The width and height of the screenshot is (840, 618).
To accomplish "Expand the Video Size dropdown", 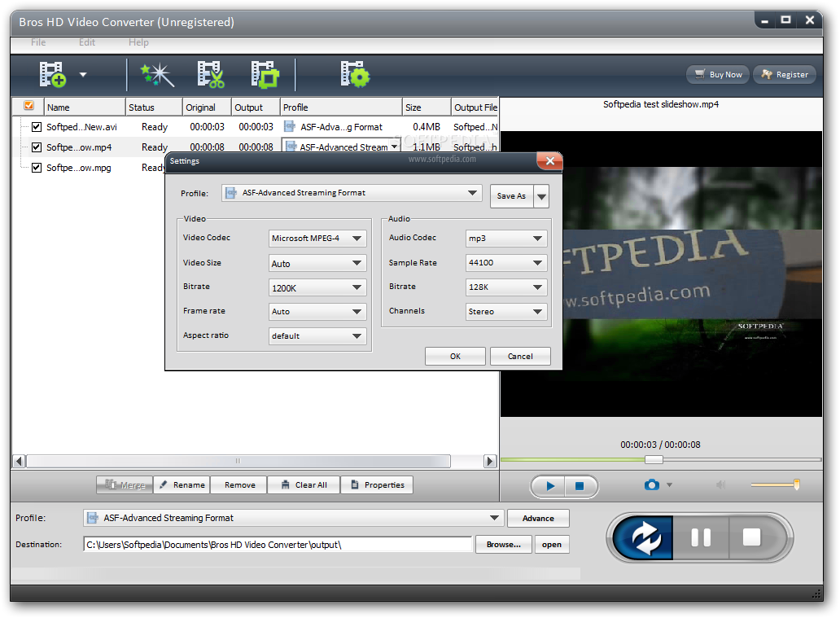I will pyautogui.click(x=357, y=263).
